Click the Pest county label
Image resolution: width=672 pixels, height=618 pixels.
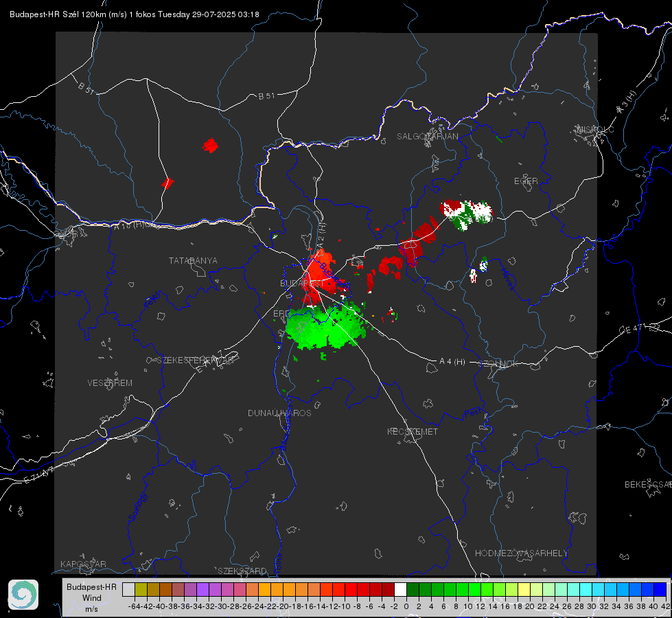click(472, 413)
